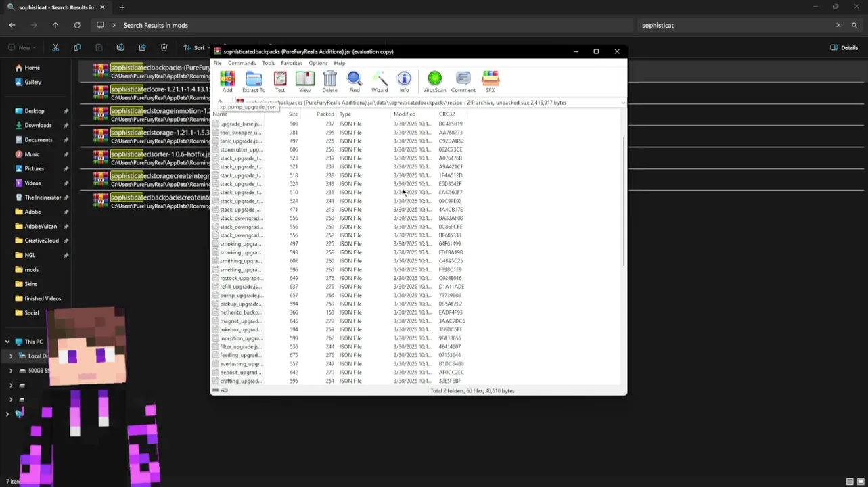868x487 pixels.
Task: Open the New dropdown in Explorer
Action: click(x=24, y=47)
